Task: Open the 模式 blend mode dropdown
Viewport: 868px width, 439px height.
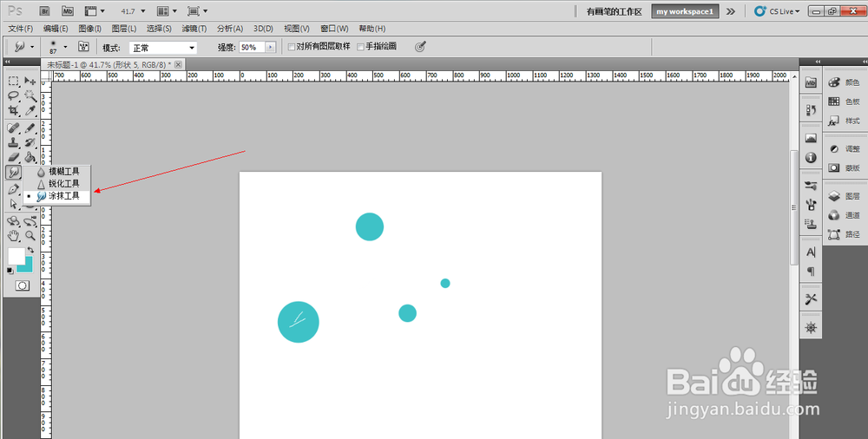Action: point(163,49)
